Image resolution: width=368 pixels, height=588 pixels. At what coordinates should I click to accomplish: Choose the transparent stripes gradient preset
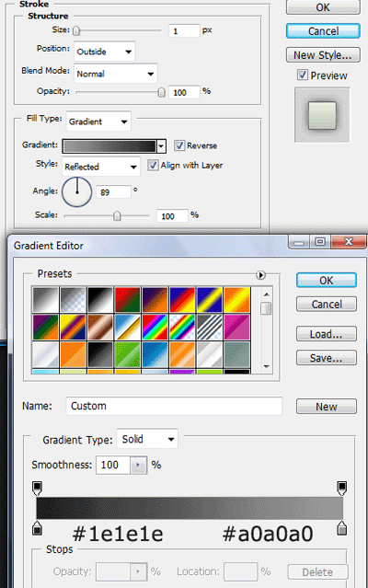pos(209,327)
